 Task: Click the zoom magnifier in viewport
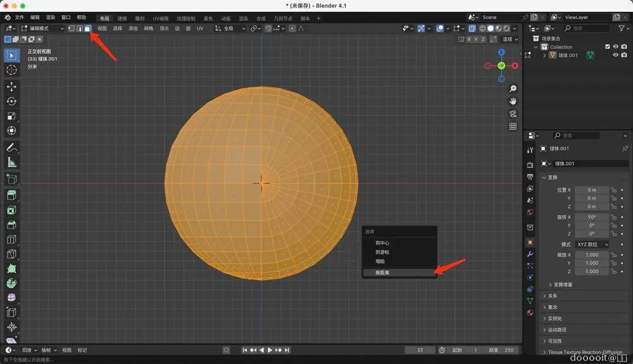pos(513,89)
